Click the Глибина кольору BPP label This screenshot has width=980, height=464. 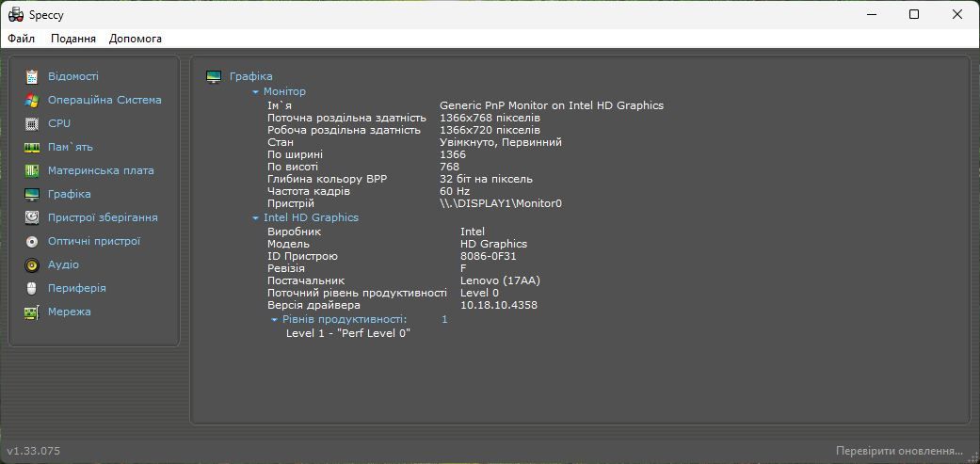pyautogui.click(x=328, y=179)
